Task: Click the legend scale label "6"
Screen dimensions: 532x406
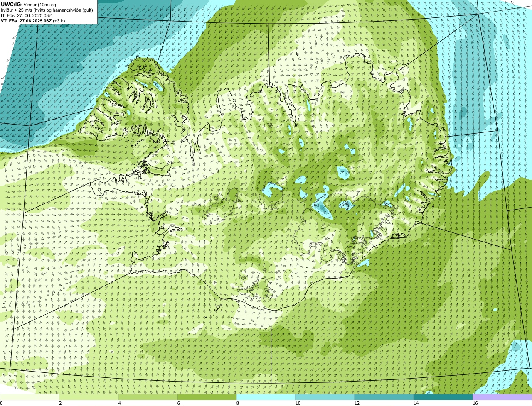Action: pos(178,403)
